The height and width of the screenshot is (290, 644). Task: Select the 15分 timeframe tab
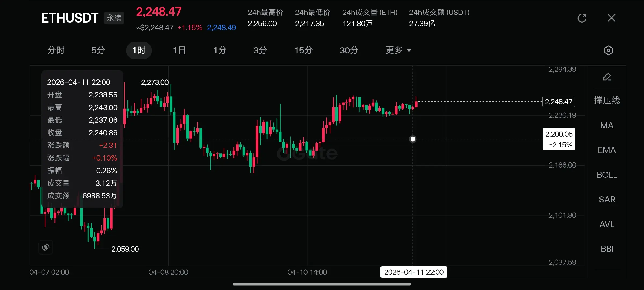click(x=303, y=50)
